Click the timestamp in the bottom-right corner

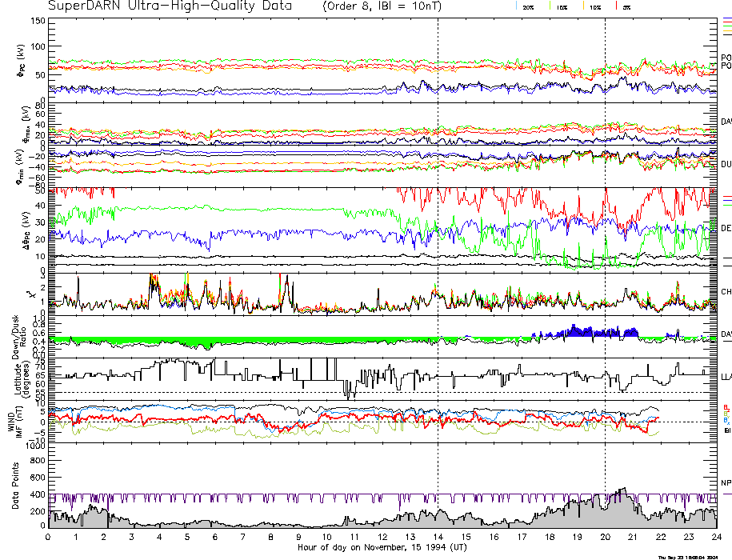(x=690, y=557)
